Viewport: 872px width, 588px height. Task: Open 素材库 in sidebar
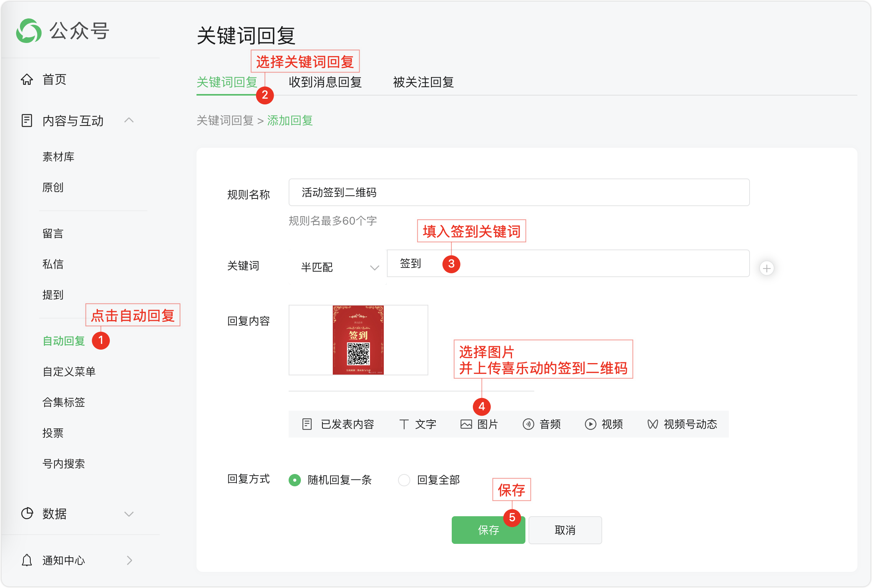point(58,157)
